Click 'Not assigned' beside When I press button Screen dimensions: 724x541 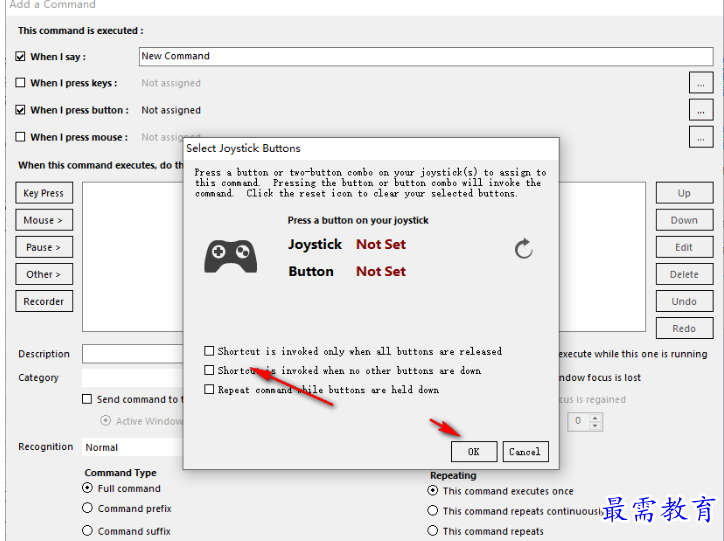coord(171,110)
